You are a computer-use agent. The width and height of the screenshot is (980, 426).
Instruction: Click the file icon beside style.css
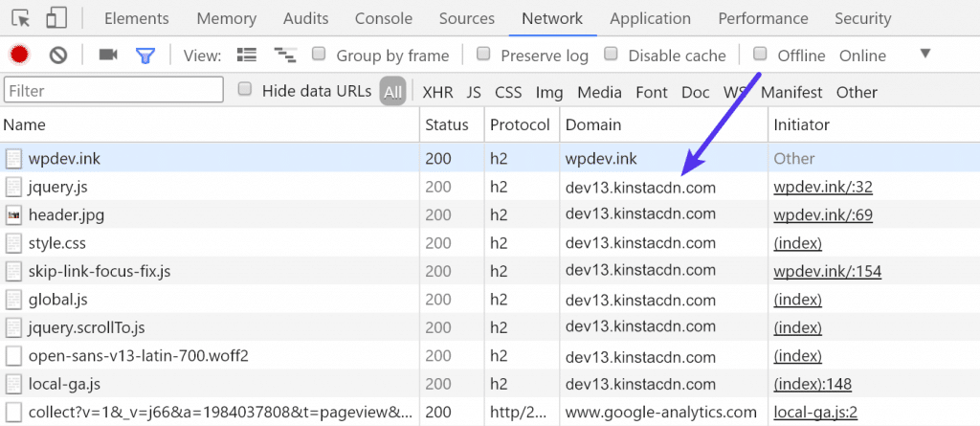coord(13,243)
